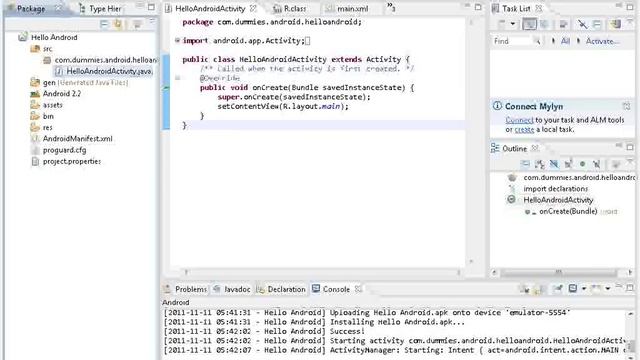Screen dimensions: 640x360
Task: Click the Clear Console icon
Action: pyautogui.click(x=524, y=289)
